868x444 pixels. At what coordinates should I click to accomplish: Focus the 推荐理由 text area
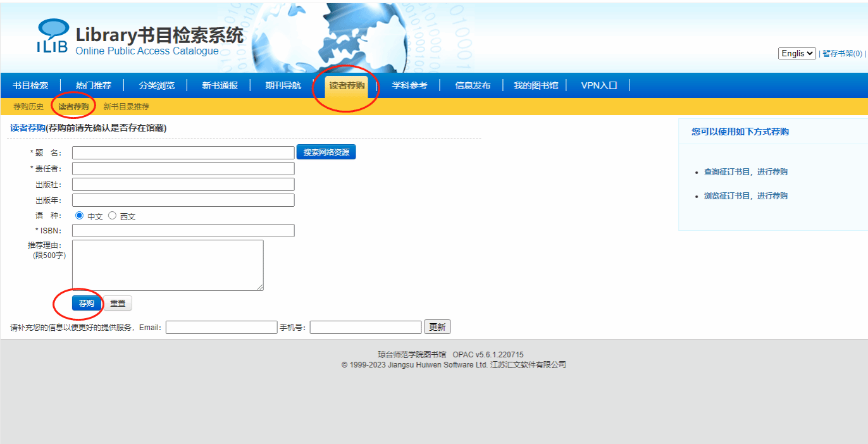point(168,265)
